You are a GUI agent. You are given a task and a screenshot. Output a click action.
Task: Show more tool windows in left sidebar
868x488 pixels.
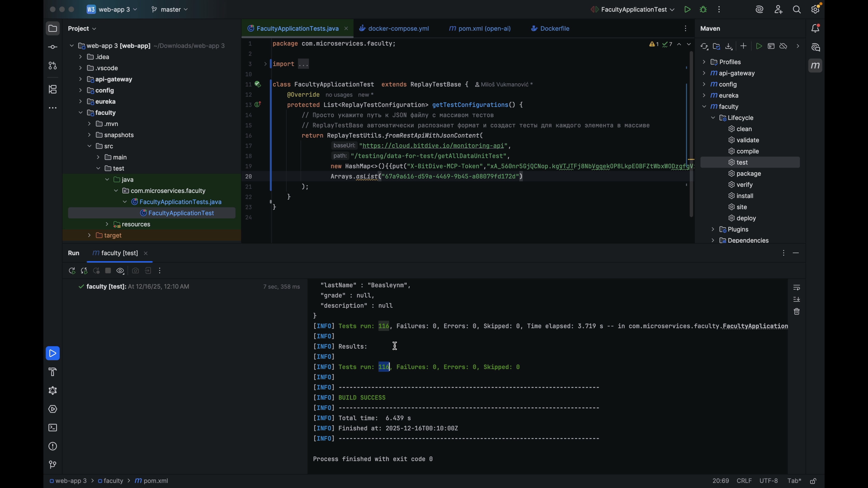click(53, 108)
